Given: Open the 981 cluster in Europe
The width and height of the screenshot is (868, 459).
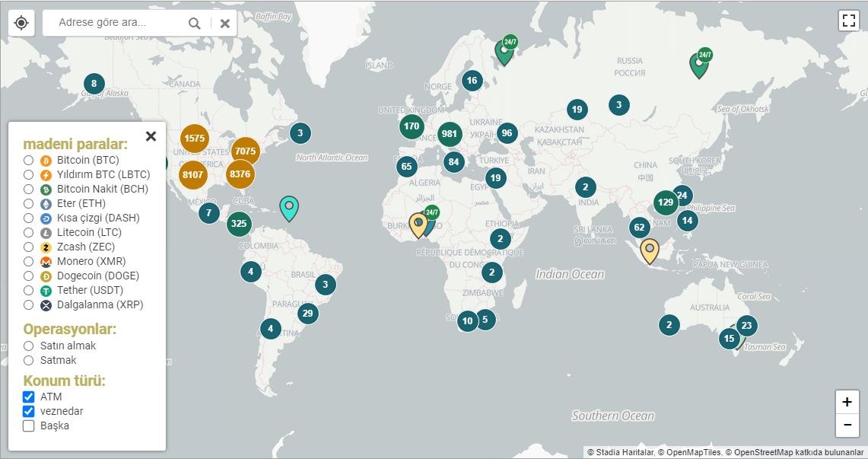Looking at the screenshot, I should pos(450,134).
